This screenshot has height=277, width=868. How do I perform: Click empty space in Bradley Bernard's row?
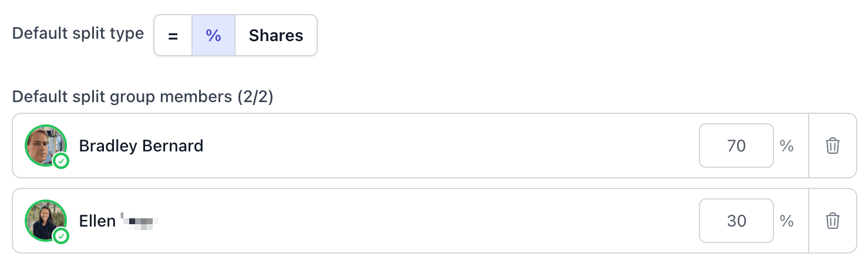coord(446,146)
